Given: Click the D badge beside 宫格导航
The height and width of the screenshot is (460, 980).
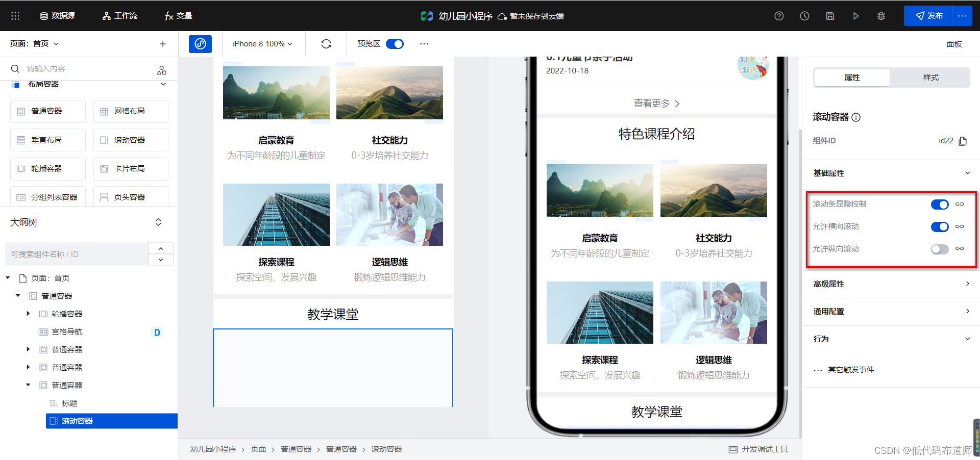Looking at the screenshot, I should [x=157, y=333].
